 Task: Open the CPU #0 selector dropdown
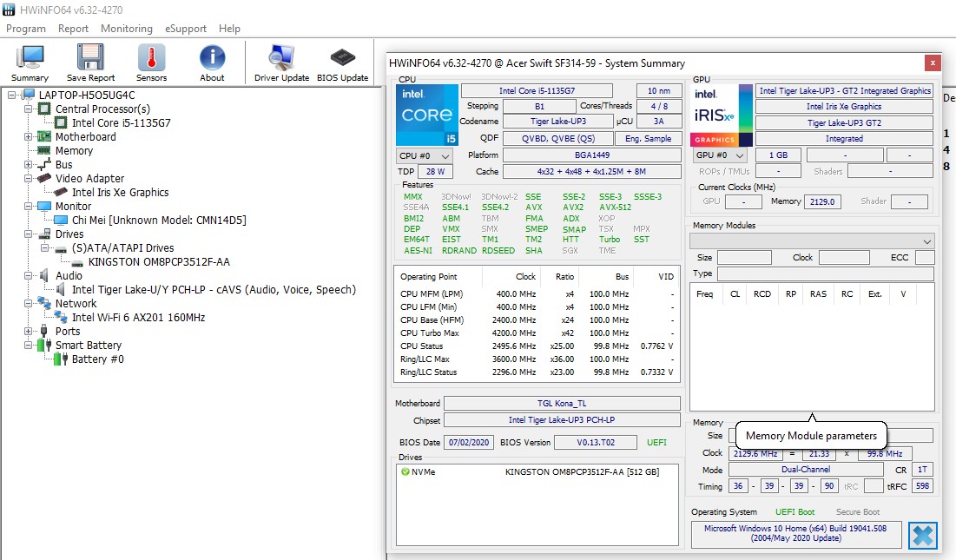424,155
